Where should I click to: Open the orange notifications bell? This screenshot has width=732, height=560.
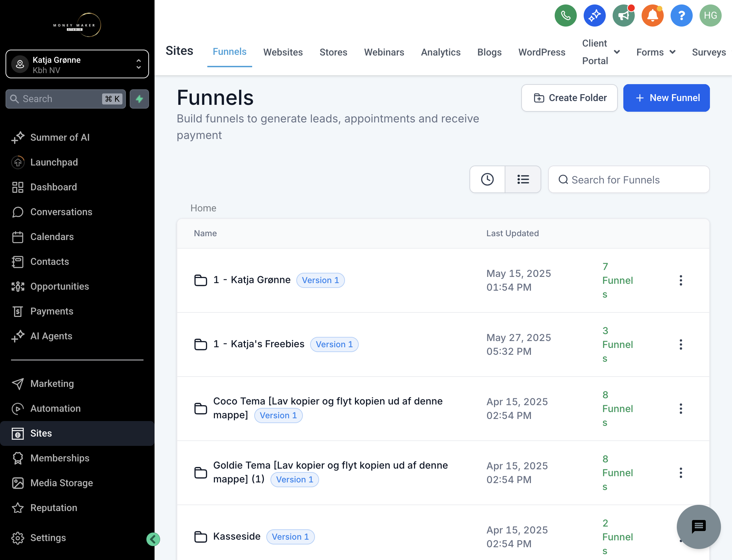tap(652, 16)
